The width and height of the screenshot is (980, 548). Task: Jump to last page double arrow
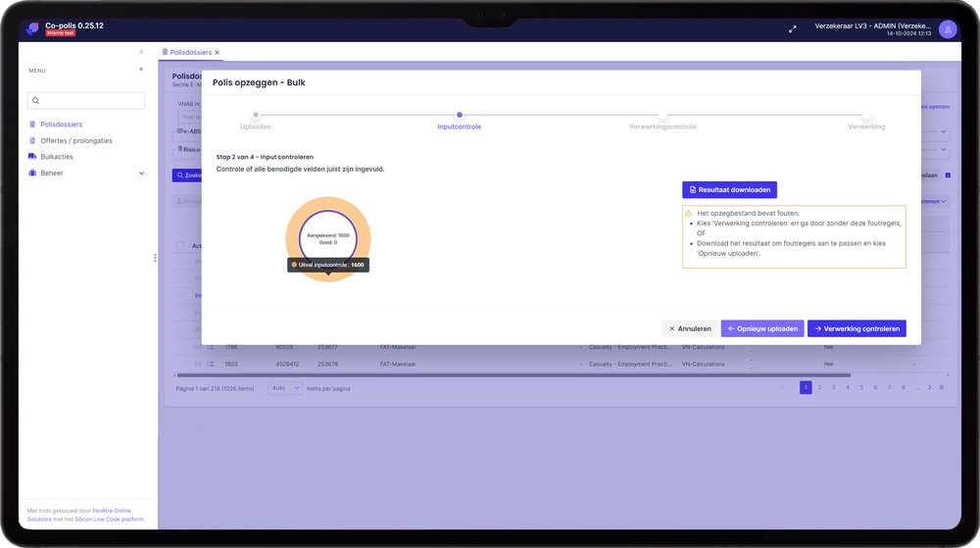pyautogui.click(x=941, y=387)
